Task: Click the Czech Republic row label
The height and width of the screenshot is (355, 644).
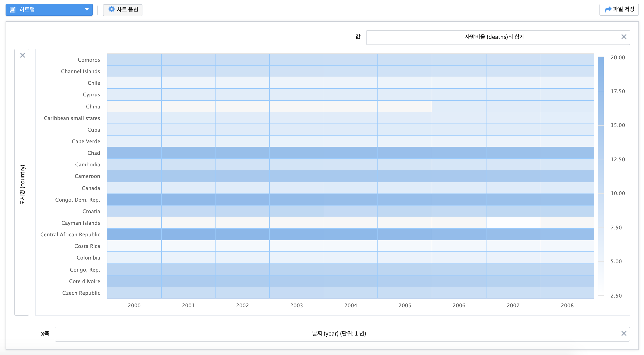Action: [81, 293]
